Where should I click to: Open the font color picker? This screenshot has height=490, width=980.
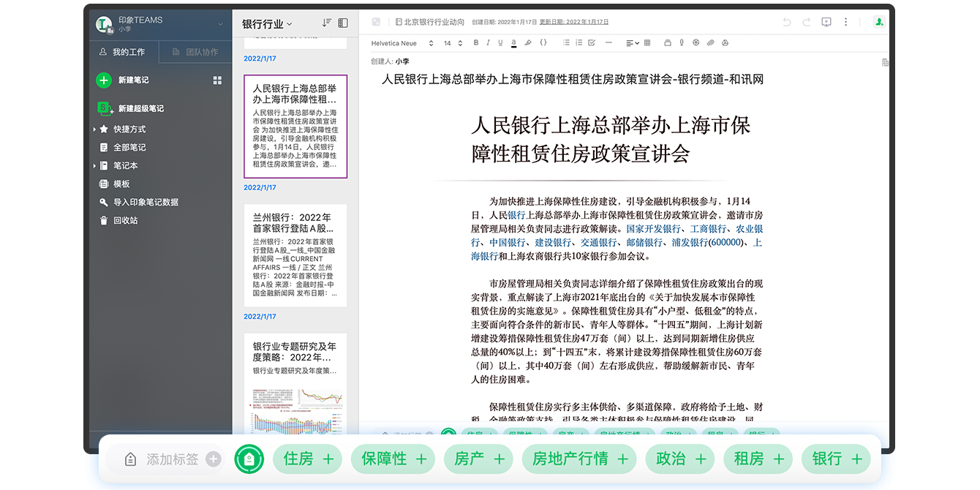(514, 43)
